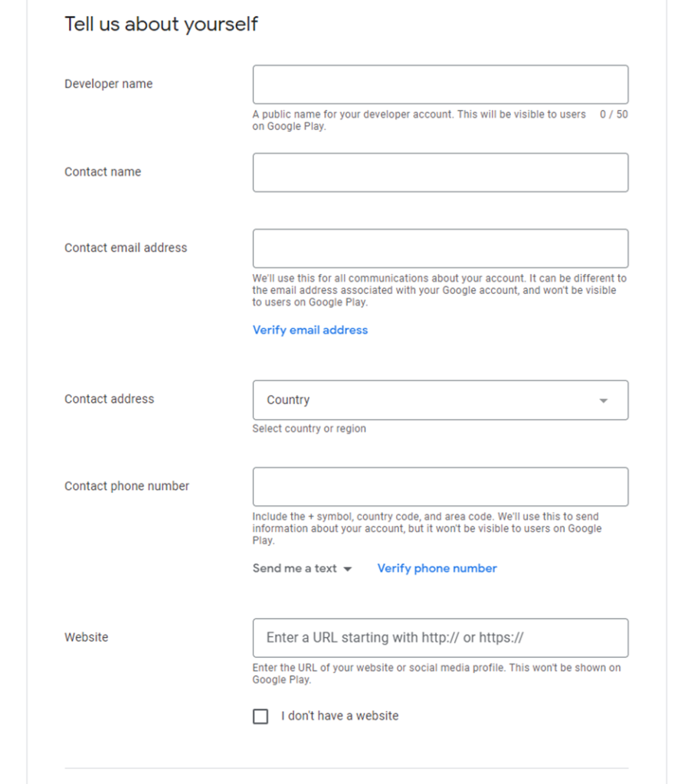
Task: Click the Contact address label
Action: point(109,399)
